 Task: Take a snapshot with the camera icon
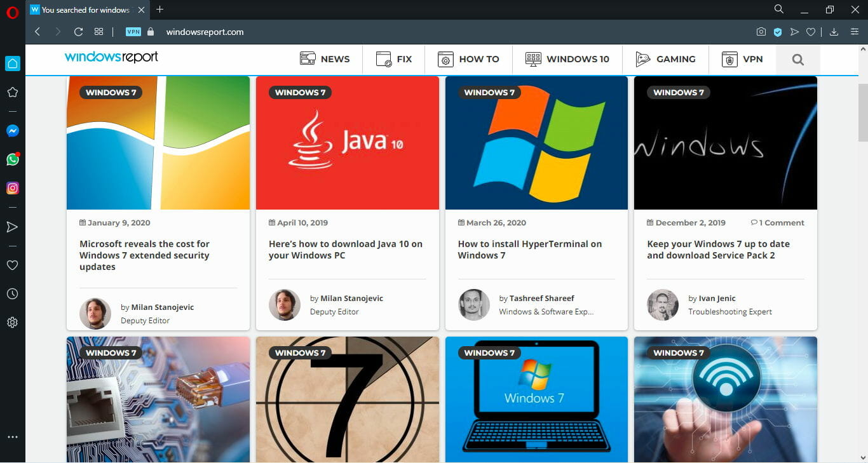761,32
